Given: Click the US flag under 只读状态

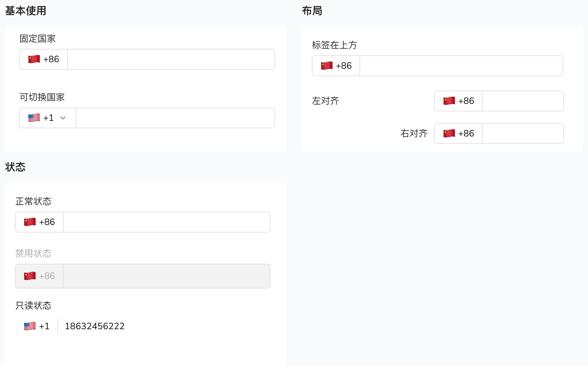Looking at the screenshot, I should coord(30,326).
